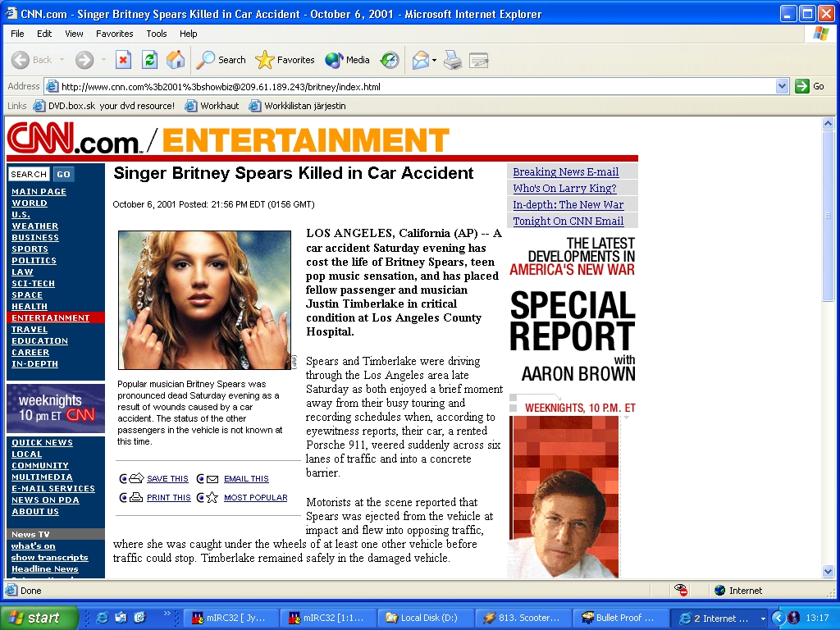This screenshot has width=840, height=630.
Task: Click the star icon beside Most Popular
Action: tap(212, 497)
